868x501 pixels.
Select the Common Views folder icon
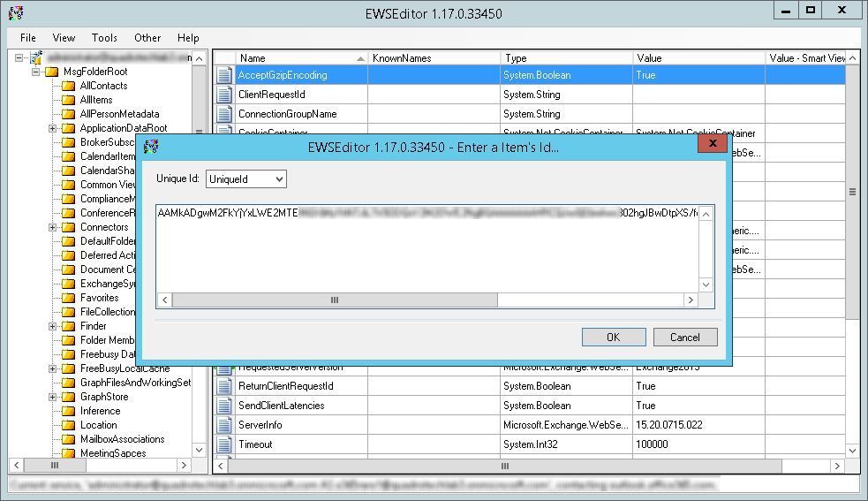click(x=68, y=185)
